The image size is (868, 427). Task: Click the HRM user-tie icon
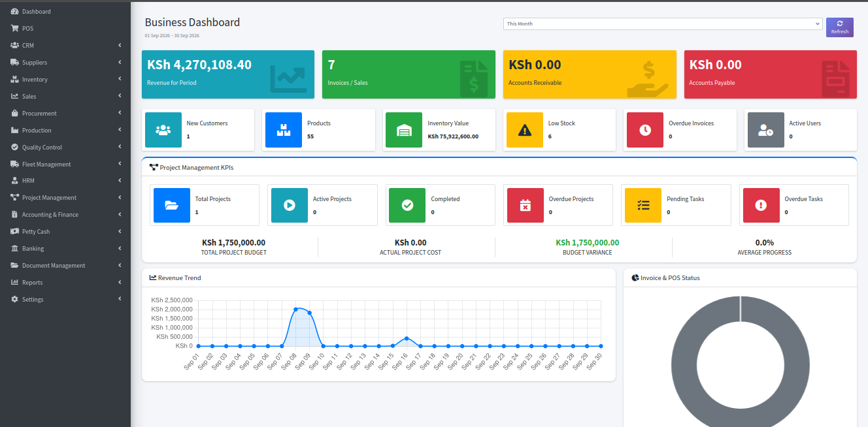[14, 181]
